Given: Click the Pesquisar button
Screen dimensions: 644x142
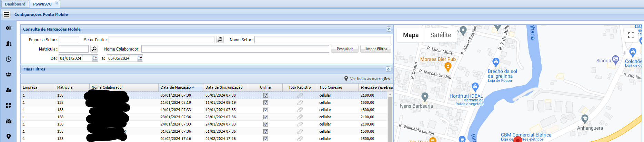Looking at the screenshot, I should (x=345, y=49).
